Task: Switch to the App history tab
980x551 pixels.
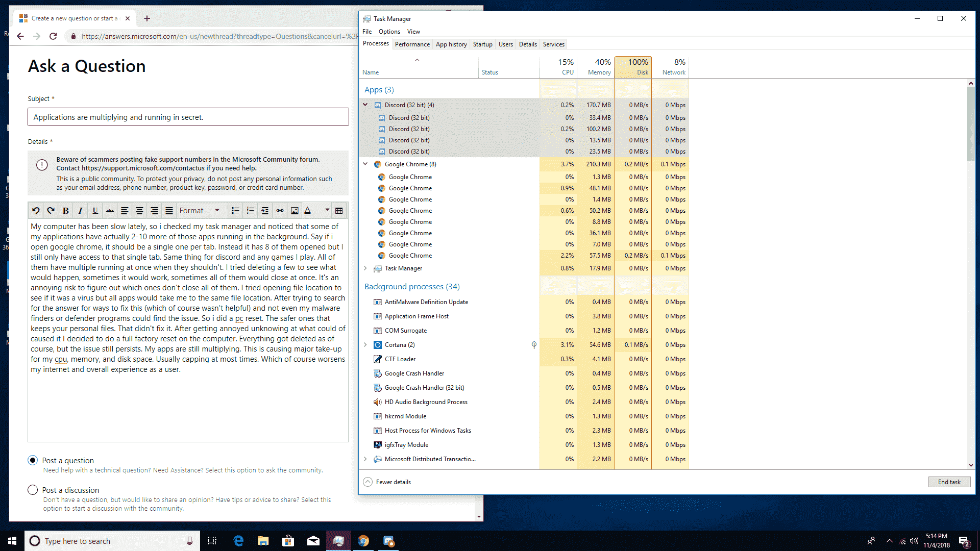Action: 451,44
